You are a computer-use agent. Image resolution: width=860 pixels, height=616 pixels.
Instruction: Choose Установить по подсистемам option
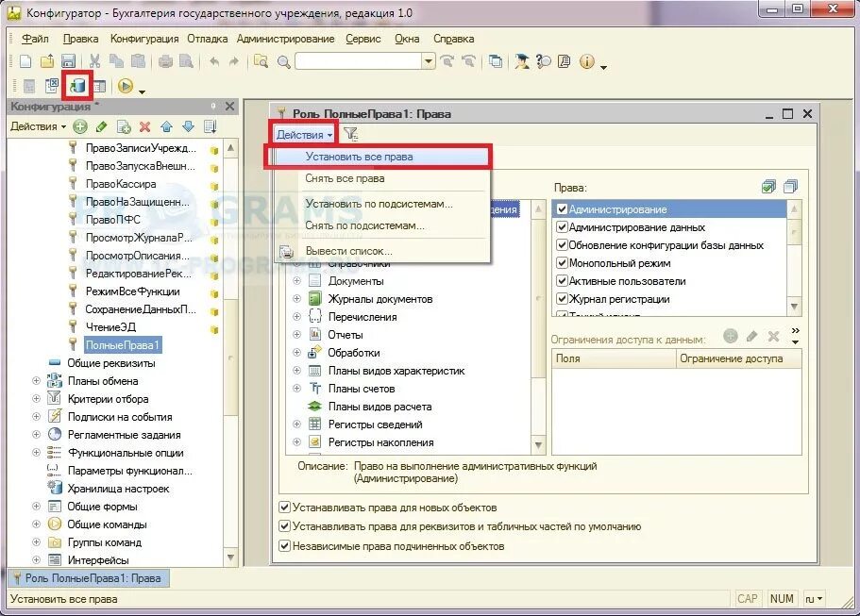[382, 204]
